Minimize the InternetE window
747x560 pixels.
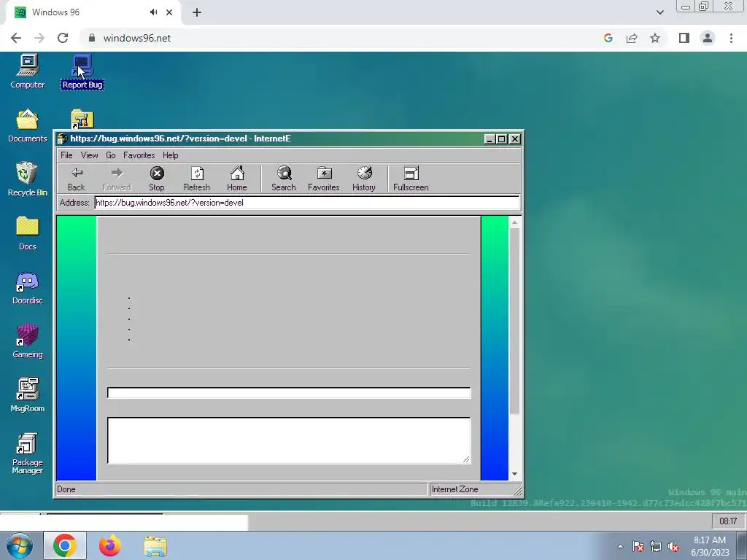pyautogui.click(x=489, y=139)
